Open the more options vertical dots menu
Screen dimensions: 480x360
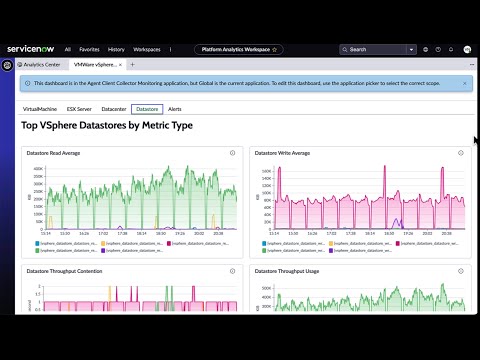click(x=170, y=49)
